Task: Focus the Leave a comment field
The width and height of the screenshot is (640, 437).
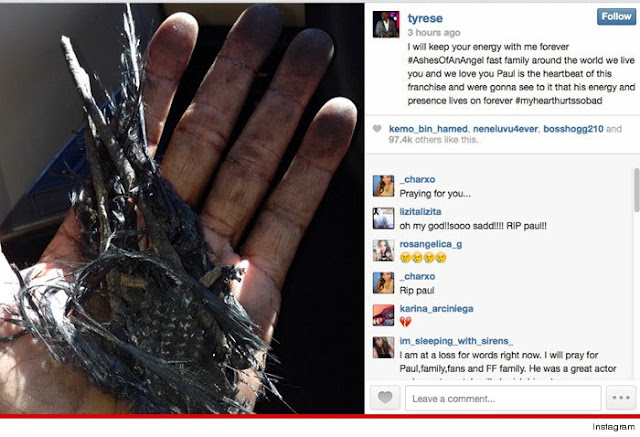Action: point(503,398)
